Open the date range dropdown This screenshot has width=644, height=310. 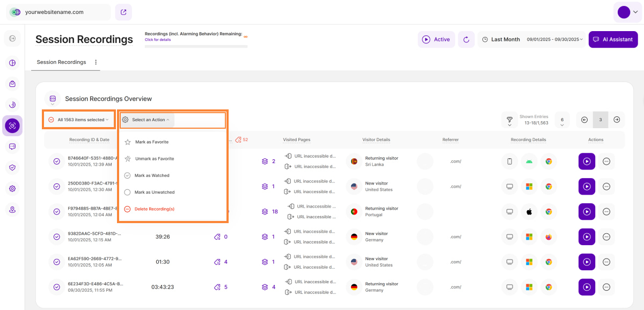tap(555, 39)
